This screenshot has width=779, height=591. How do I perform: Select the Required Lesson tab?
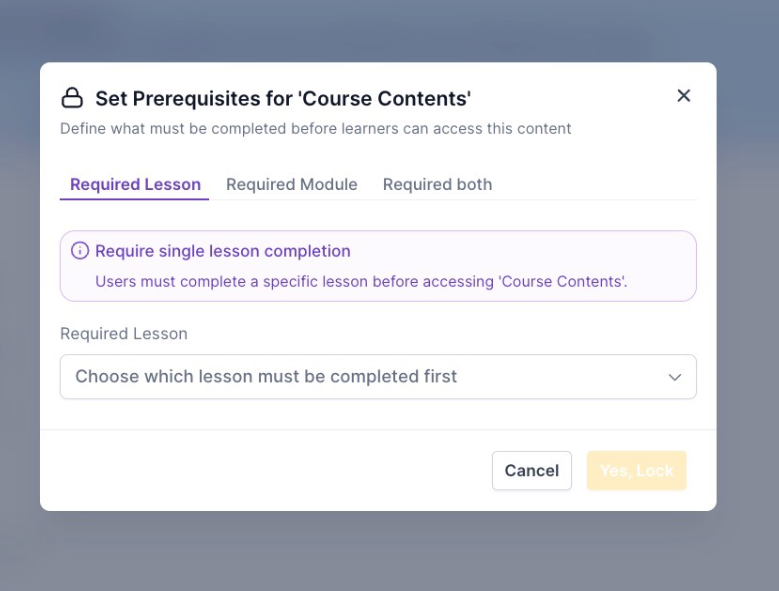point(135,184)
